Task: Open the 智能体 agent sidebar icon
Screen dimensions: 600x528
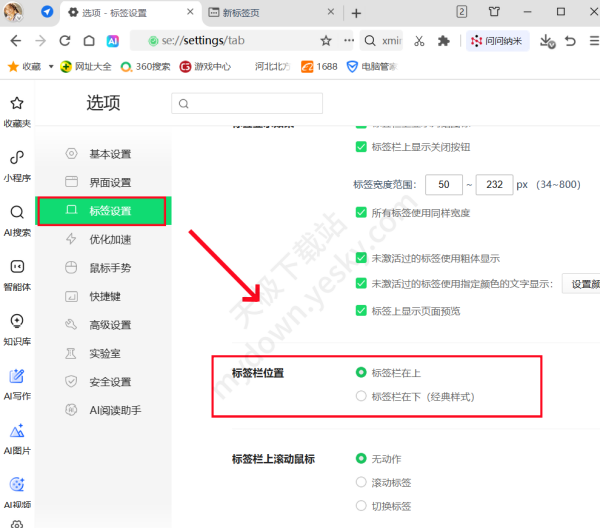Action: (x=16, y=274)
